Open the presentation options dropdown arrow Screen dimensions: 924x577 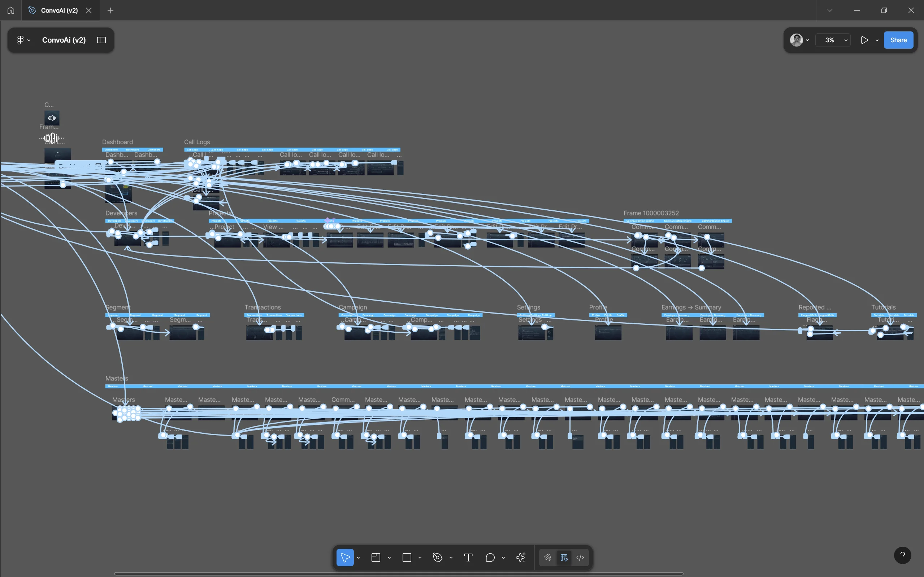click(x=877, y=40)
